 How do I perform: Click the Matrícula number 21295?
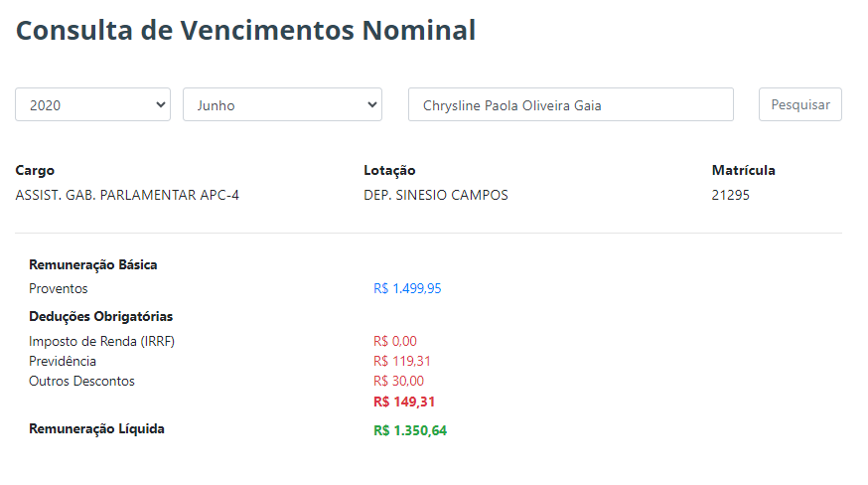pyautogui.click(x=731, y=195)
